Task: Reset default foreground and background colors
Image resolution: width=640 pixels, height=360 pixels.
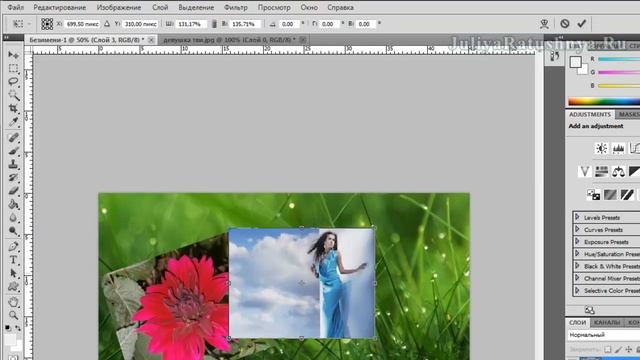Action: (x=8, y=328)
